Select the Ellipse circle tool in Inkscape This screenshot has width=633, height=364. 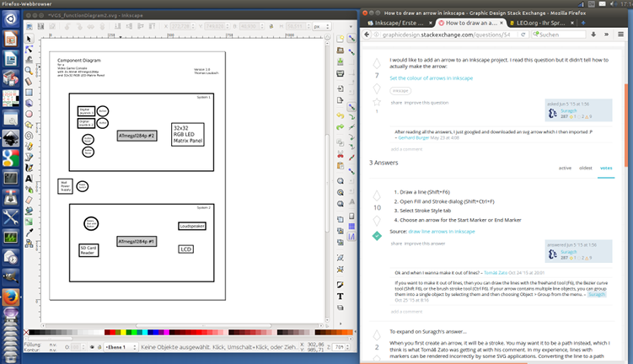pos(29,115)
